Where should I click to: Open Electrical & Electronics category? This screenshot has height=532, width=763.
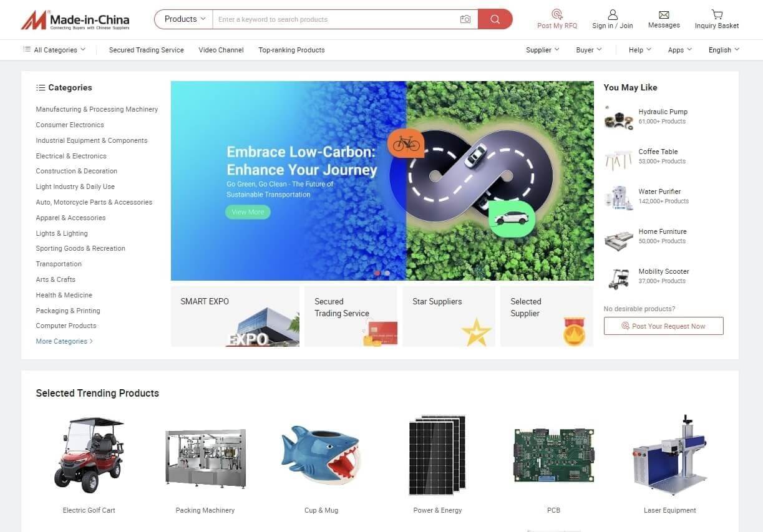click(71, 156)
